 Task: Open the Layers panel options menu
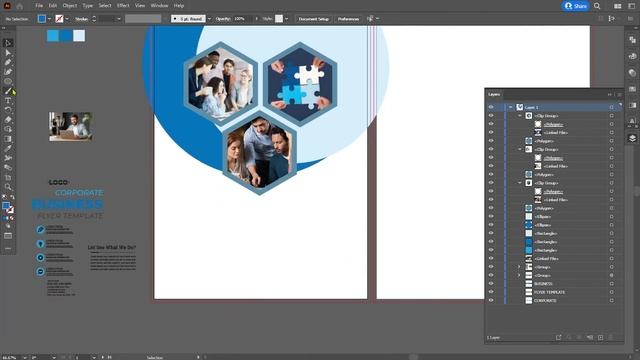pos(620,94)
